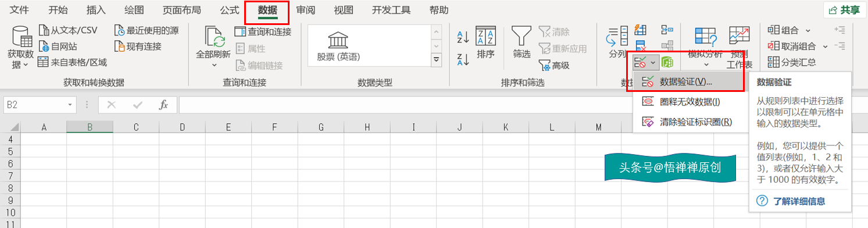Open 模拟分析 what-if analysis
The image size is (868, 228).
(705, 46)
